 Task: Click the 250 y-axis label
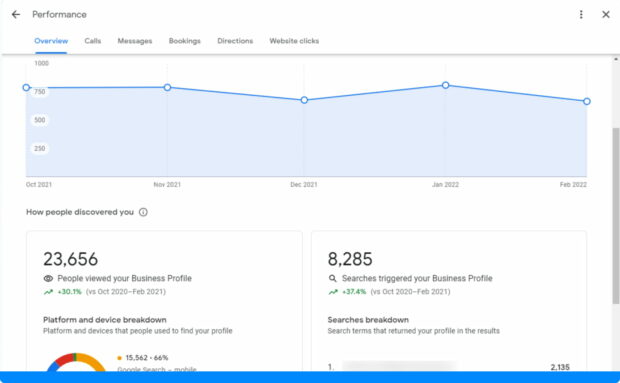pos(40,149)
